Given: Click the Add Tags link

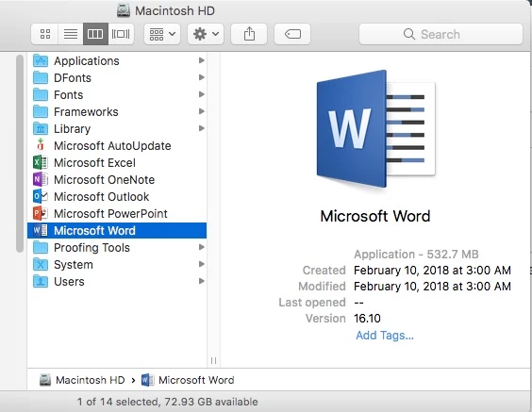Looking at the screenshot, I should click(385, 336).
